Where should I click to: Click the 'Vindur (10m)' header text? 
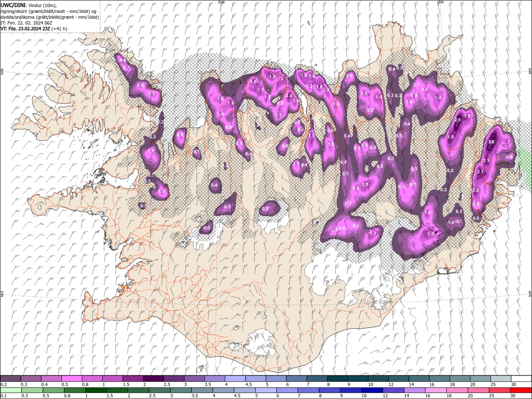[x=42, y=5]
